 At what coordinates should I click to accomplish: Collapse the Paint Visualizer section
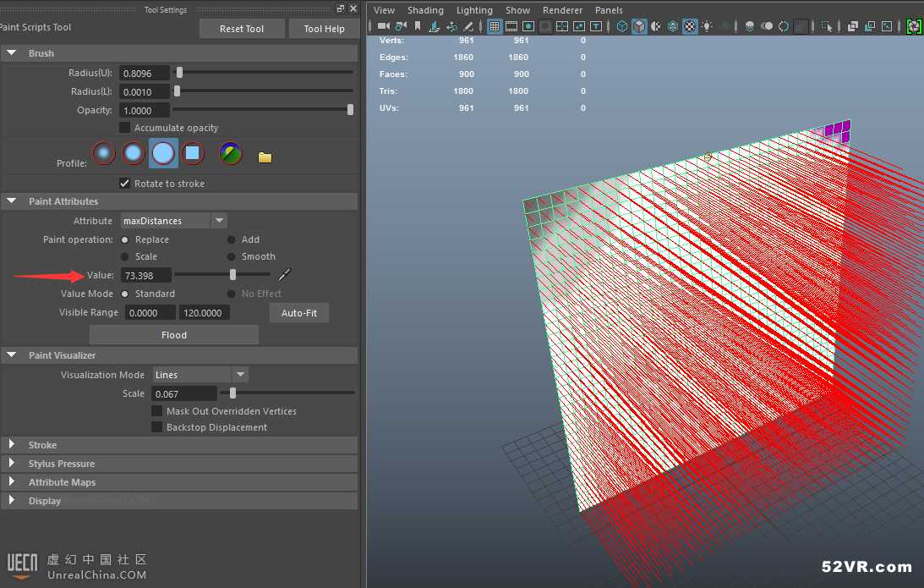click(11, 355)
